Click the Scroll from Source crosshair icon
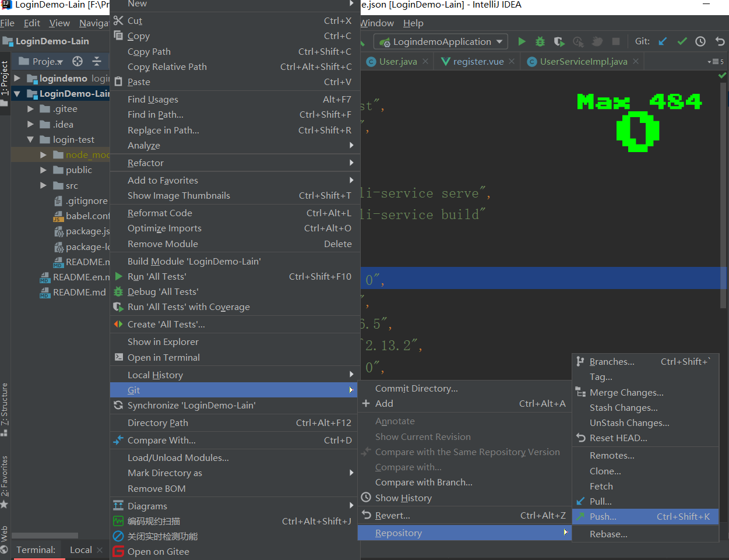The width and height of the screenshot is (729, 560). coord(78,61)
